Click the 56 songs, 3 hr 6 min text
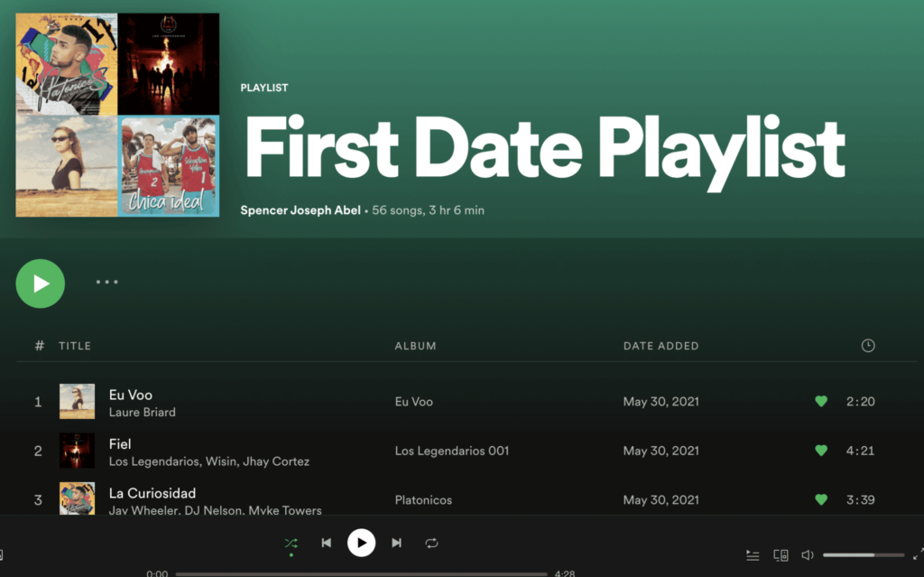 tap(428, 210)
